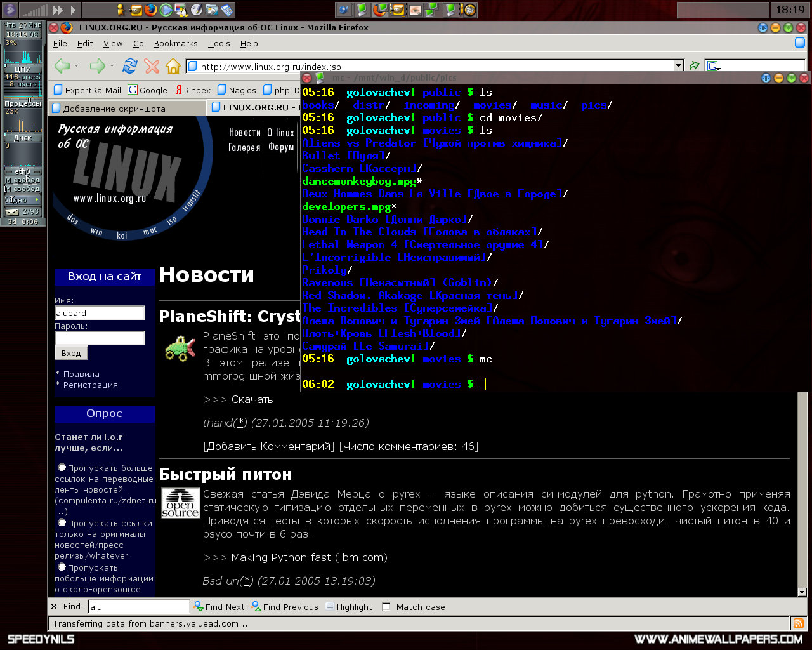Open 'Making Python fast (ibm.com)' link
Screen dimensions: 812x650
309,557
